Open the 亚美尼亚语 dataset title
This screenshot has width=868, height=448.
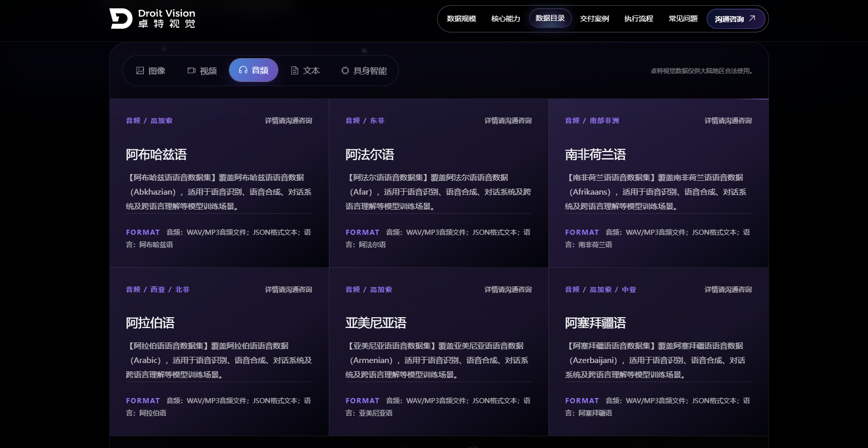(x=376, y=323)
